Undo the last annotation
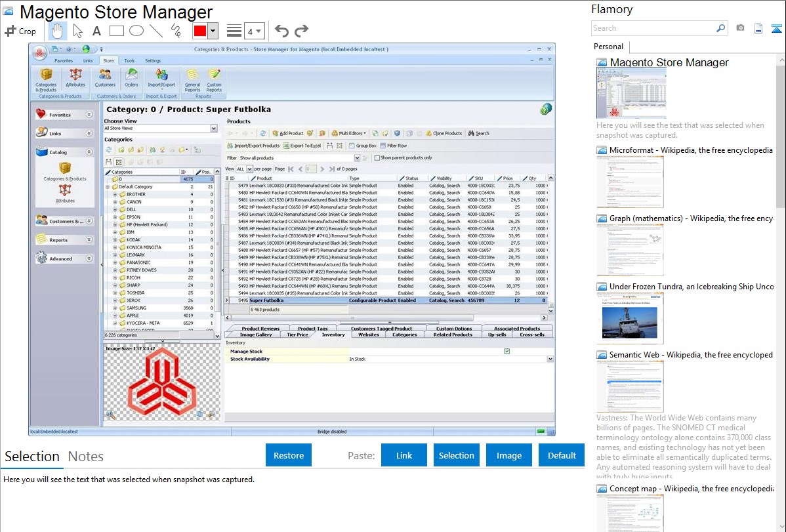This screenshot has height=532, width=786. 281,31
